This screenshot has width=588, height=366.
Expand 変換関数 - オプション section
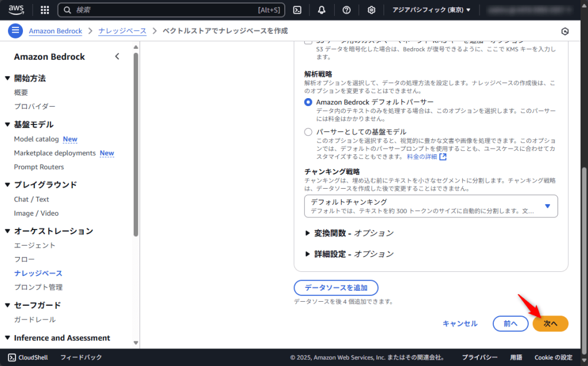point(350,233)
